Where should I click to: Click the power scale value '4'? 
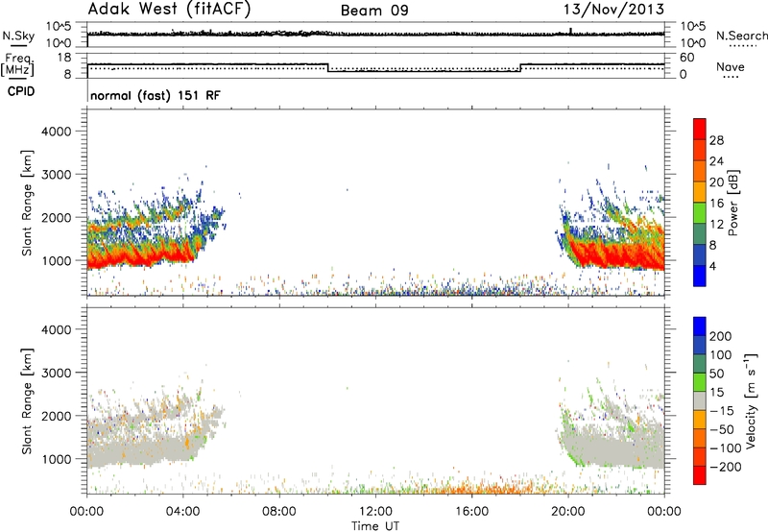(x=713, y=267)
